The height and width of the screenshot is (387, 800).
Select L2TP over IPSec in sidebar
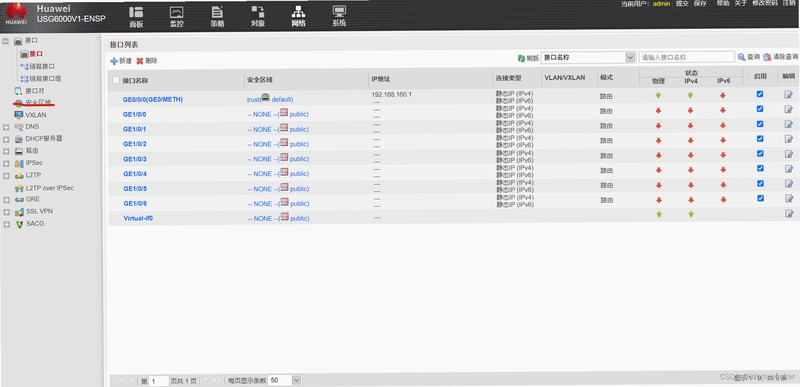(x=49, y=188)
